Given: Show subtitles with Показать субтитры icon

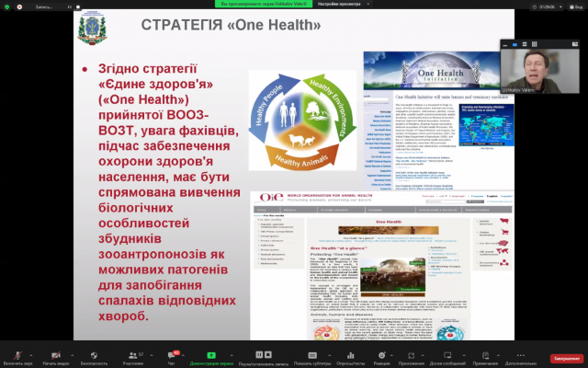Looking at the screenshot, I should click(x=312, y=355).
